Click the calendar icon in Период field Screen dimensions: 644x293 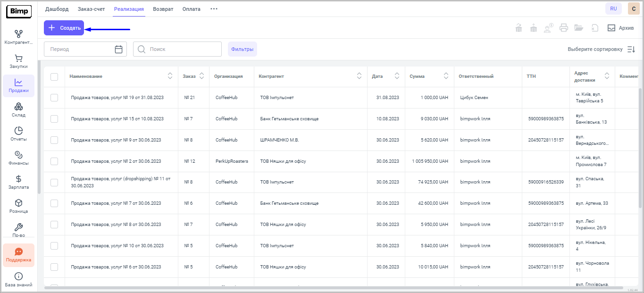tap(118, 49)
